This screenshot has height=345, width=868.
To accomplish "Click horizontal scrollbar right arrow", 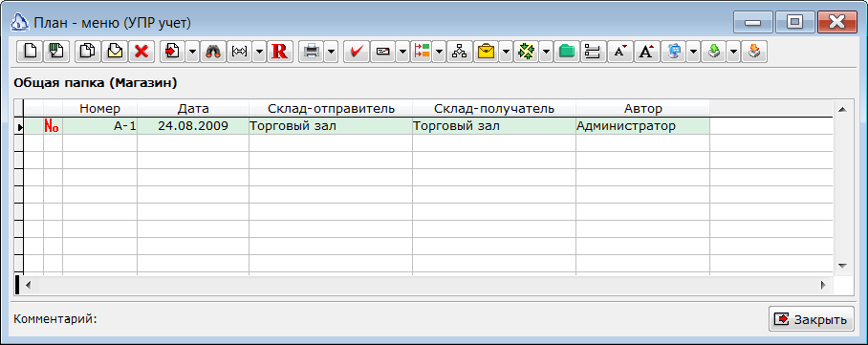I will pos(823,285).
